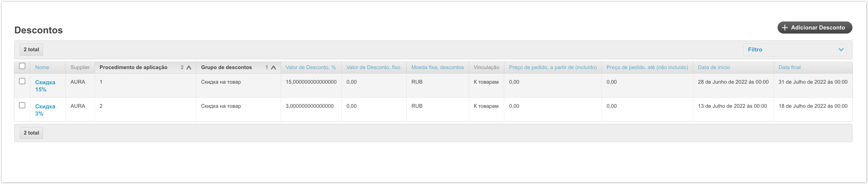Sort by Preço de pedido, a partir de
Viewport: 868px width, 184px height.
pyautogui.click(x=552, y=67)
